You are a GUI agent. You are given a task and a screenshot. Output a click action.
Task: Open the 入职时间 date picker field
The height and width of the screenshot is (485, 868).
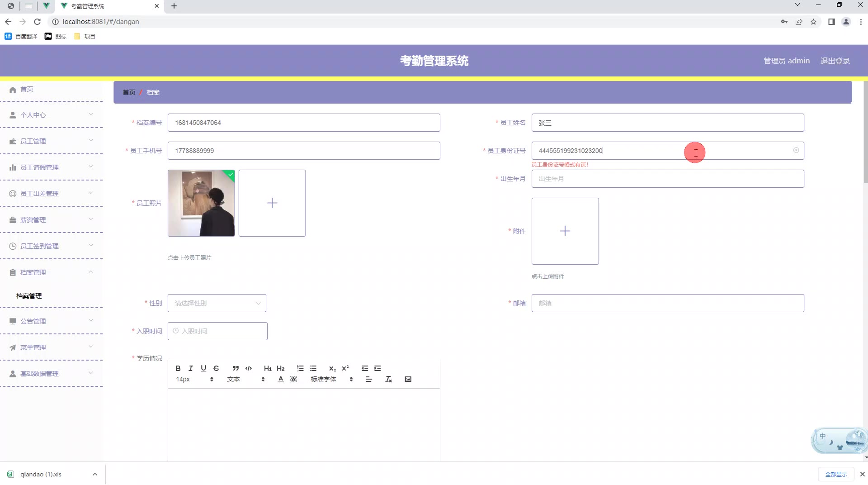pos(217,331)
